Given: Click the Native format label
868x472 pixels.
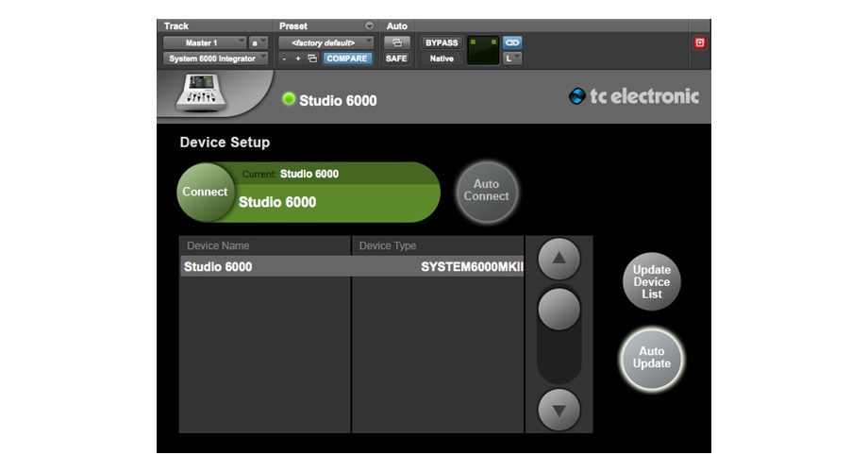Looking at the screenshot, I should click(x=442, y=59).
